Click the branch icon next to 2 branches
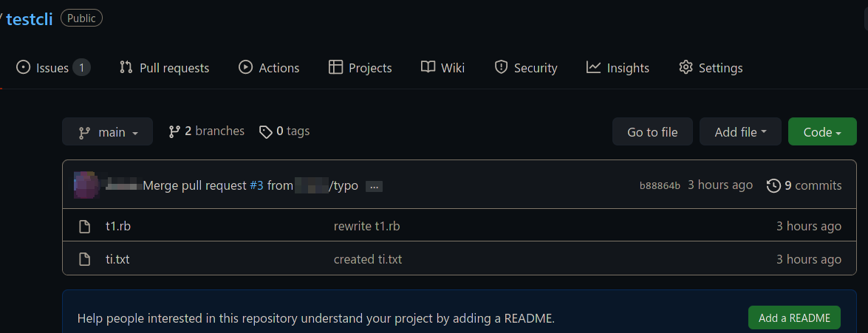868x333 pixels. click(174, 131)
